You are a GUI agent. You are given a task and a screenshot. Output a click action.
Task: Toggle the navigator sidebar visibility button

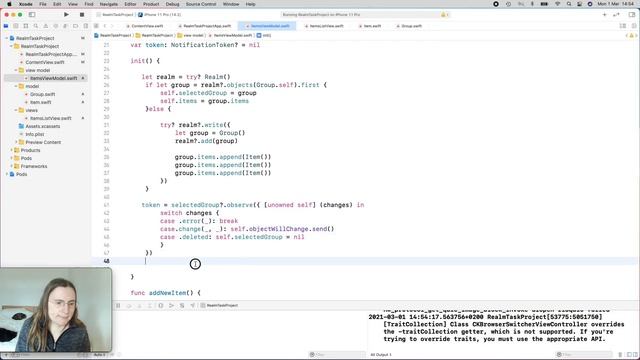[x=32, y=15]
